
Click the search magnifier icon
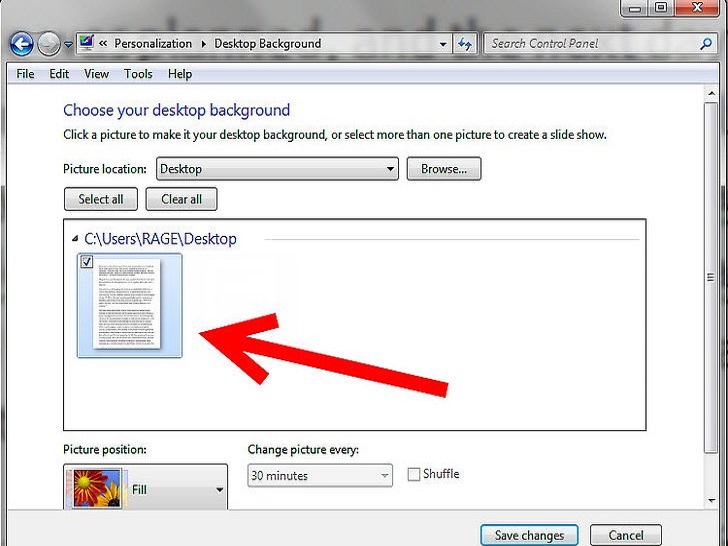(x=706, y=44)
